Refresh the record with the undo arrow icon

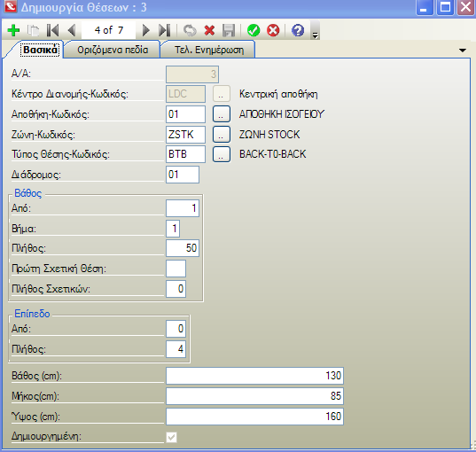click(x=190, y=30)
